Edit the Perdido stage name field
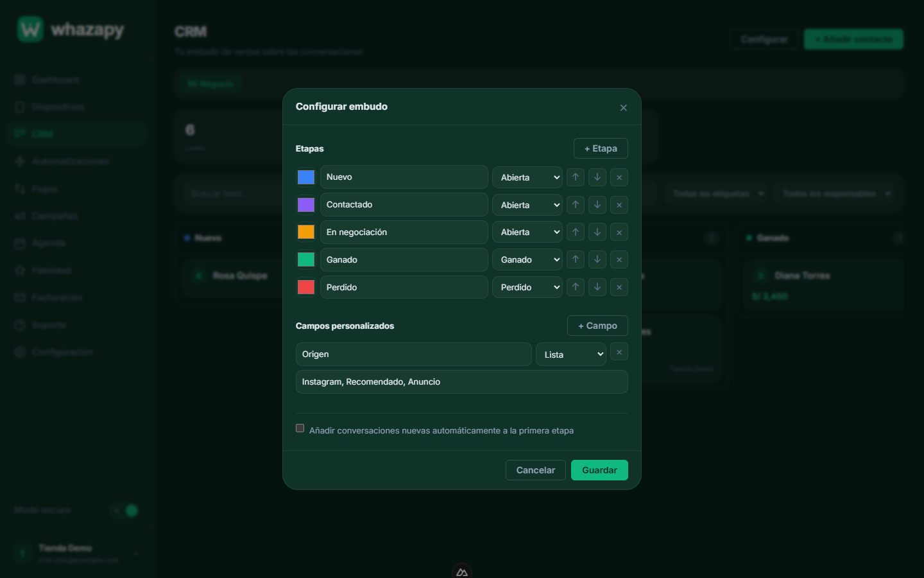This screenshot has height=578, width=924. pos(404,287)
